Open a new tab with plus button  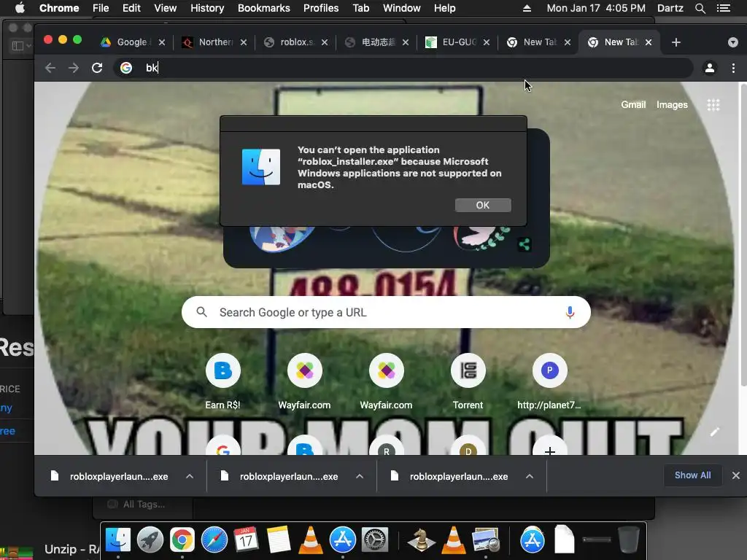tap(676, 42)
